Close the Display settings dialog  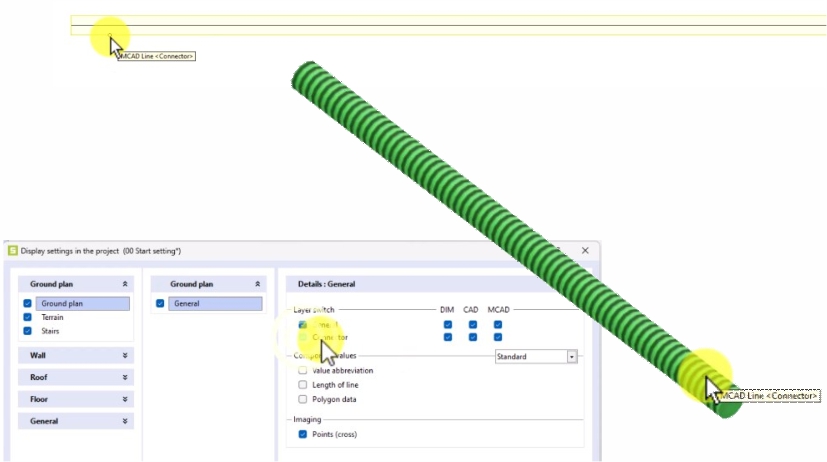585,250
